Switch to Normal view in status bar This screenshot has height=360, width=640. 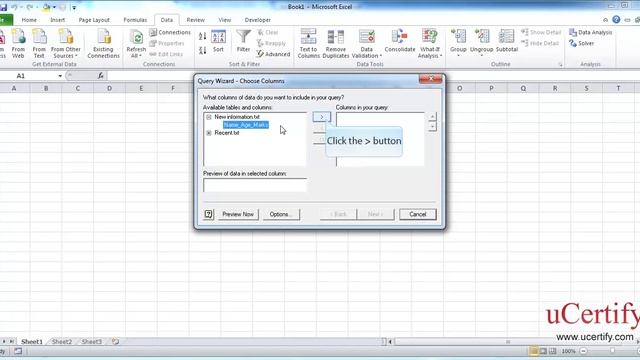coord(533,351)
